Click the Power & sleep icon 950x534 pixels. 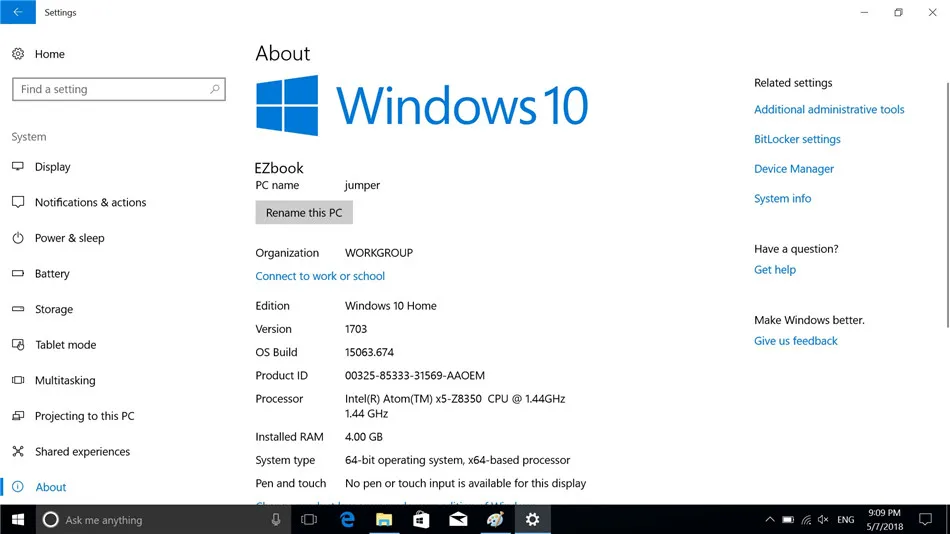[18, 238]
